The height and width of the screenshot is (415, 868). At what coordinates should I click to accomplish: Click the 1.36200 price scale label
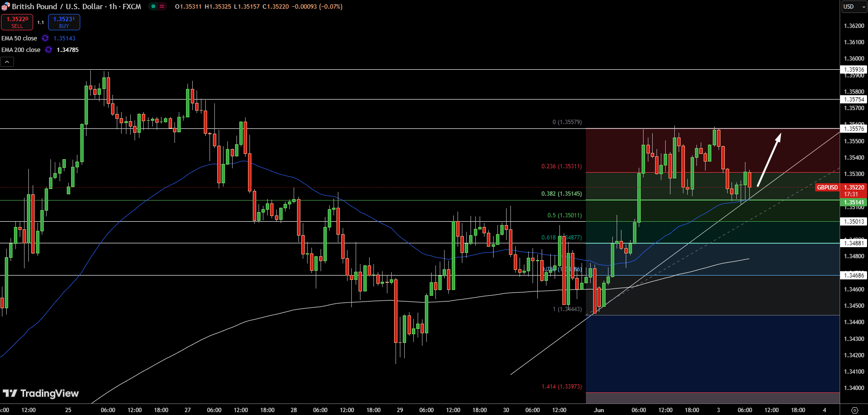(854, 26)
